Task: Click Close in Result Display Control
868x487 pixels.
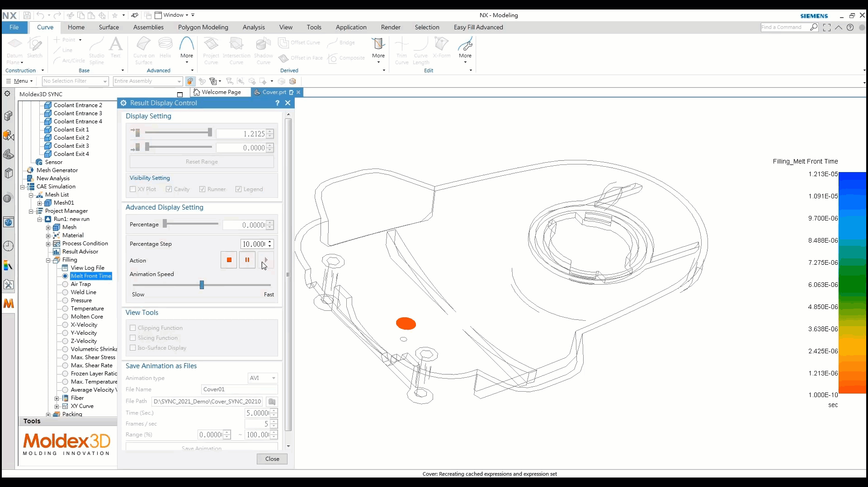Action: [272, 459]
